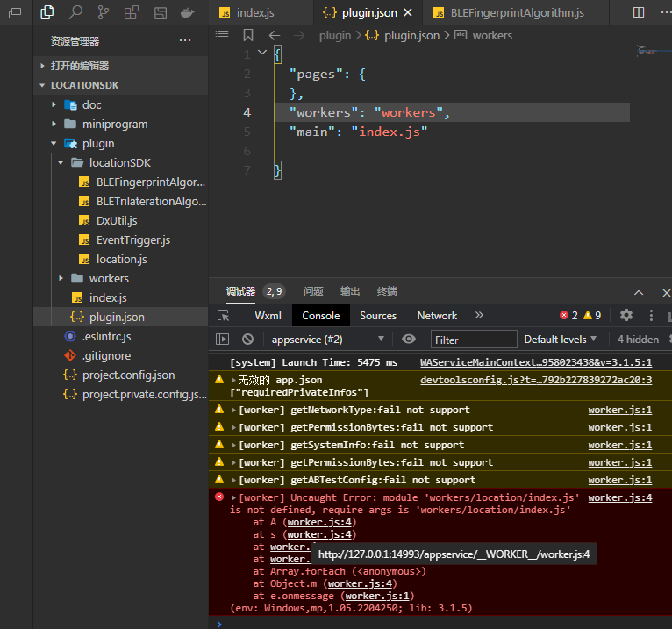This screenshot has width=672, height=629.
Task: Open the Default levels dropdown
Action: coord(560,340)
